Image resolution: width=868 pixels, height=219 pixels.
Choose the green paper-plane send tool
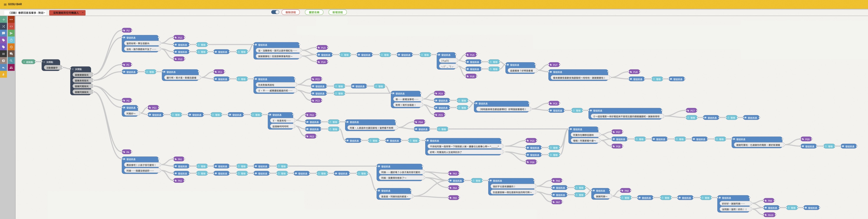point(11,33)
